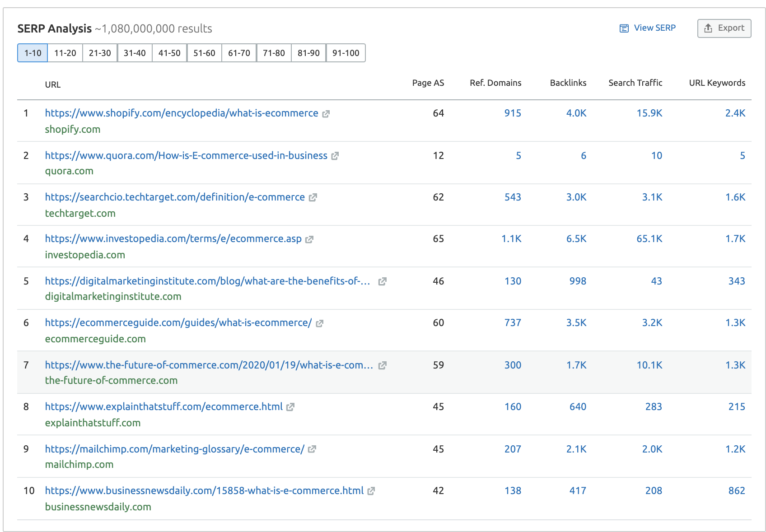Open ecommerceguide result external link icon
This screenshot has height=532, width=766.
click(x=319, y=323)
